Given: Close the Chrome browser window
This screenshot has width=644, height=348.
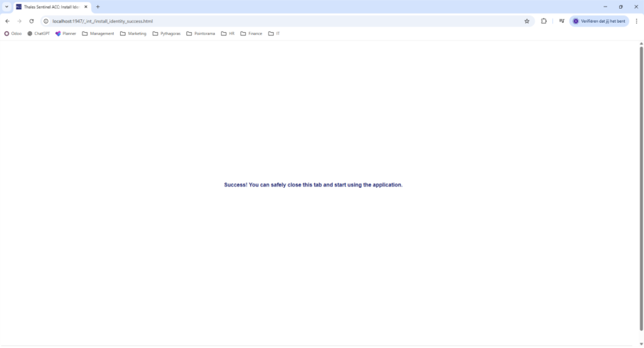Looking at the screenshot, I should [x=636, y=7].
